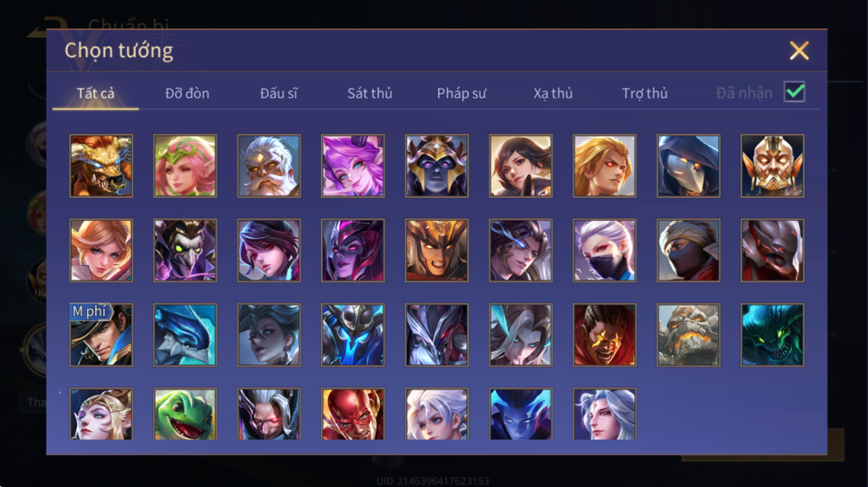Pick the white-bearded old man hero

pos(269,166)
